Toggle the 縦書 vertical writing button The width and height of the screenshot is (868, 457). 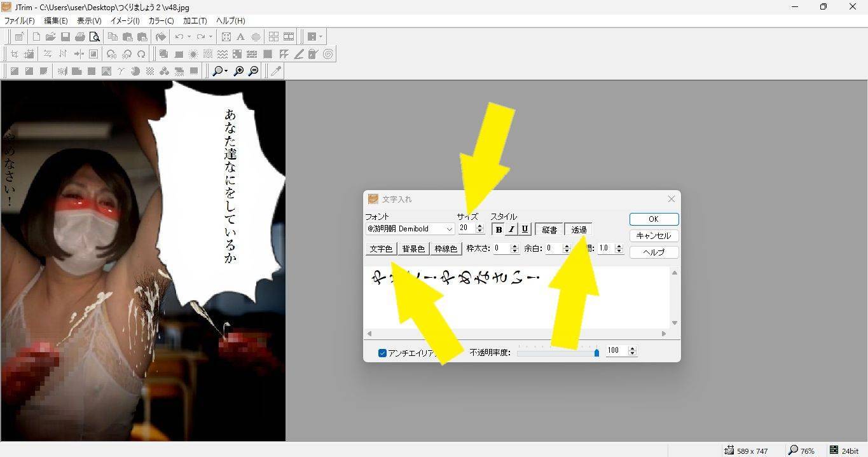point(549,229)
